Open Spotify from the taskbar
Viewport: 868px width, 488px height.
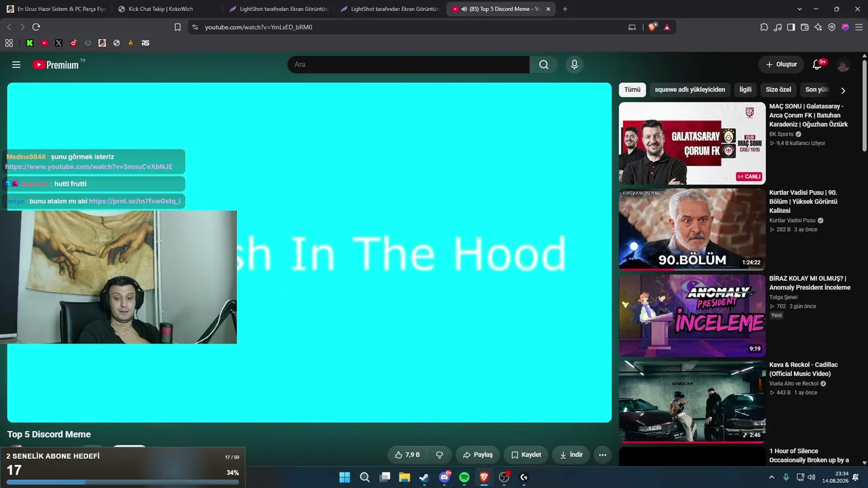pyautogui.click(x=464, y=477)
